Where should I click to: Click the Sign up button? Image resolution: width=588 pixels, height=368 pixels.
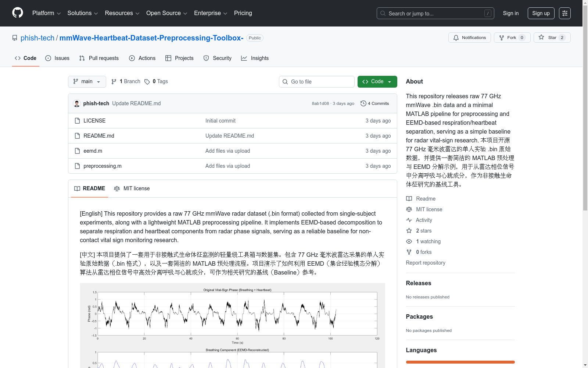(x=541, y=13)
